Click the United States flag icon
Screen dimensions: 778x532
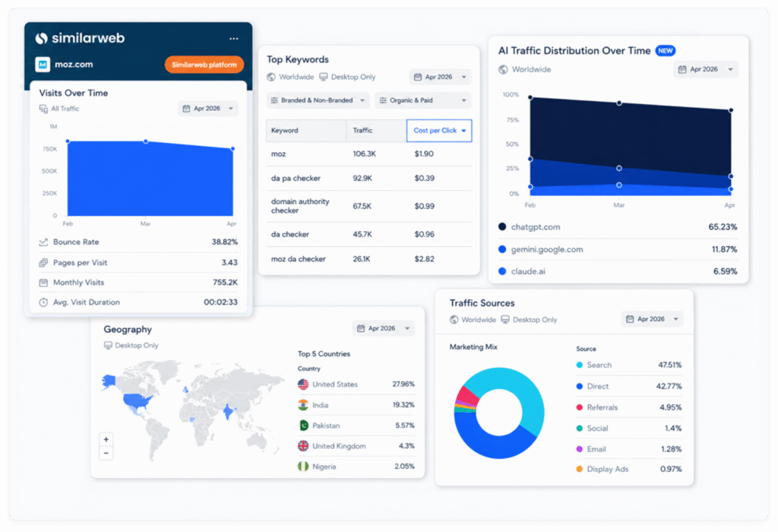[303, 384]
